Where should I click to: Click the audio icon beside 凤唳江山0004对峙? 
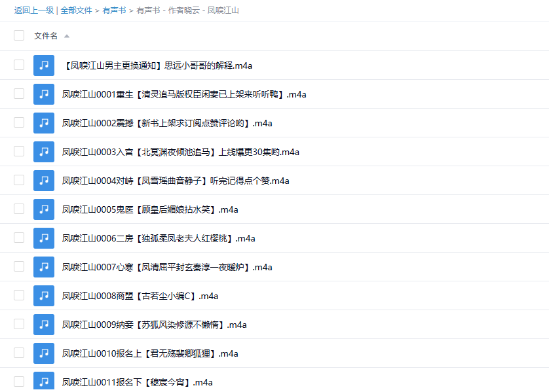click(44, 181)
